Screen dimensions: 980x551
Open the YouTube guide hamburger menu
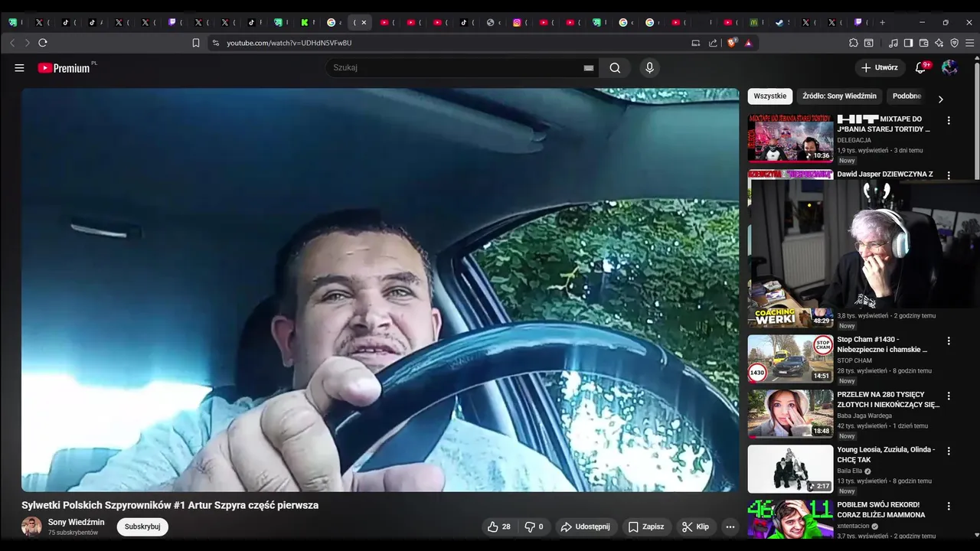click(x=19, y=67)
